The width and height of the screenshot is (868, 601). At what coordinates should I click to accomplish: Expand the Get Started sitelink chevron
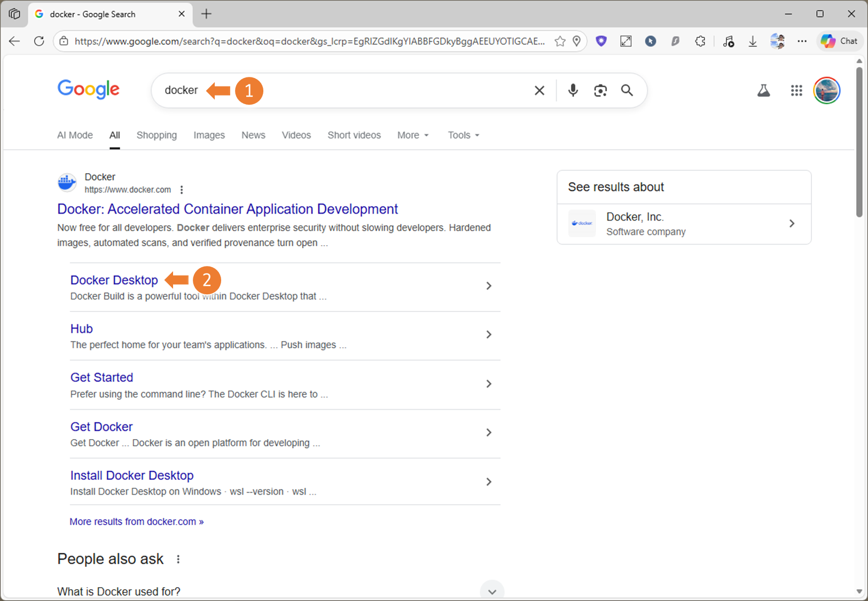click(x=489, y=384)
